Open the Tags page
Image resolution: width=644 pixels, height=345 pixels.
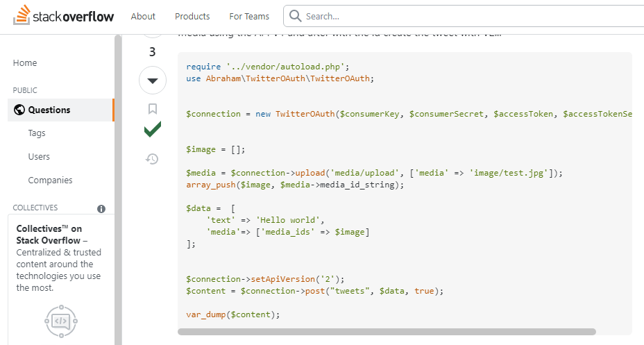pyautogui.click(x=37, y=133)
